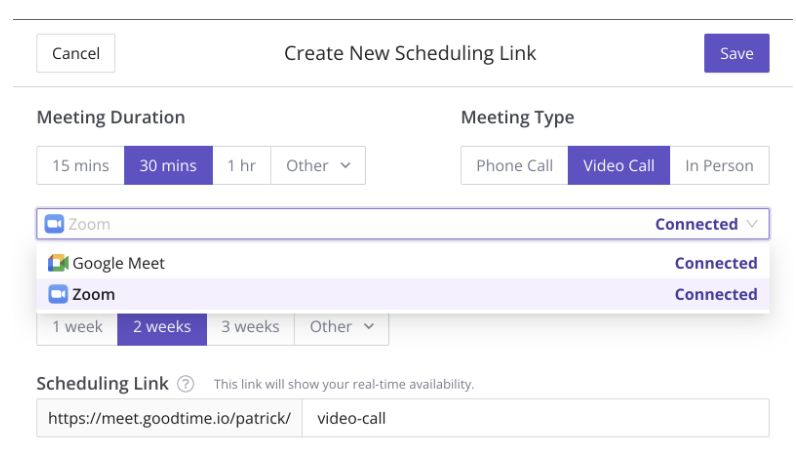Select Video Call meeting type
This screenshot has height=458, width=796.
[x=619, y=166]
